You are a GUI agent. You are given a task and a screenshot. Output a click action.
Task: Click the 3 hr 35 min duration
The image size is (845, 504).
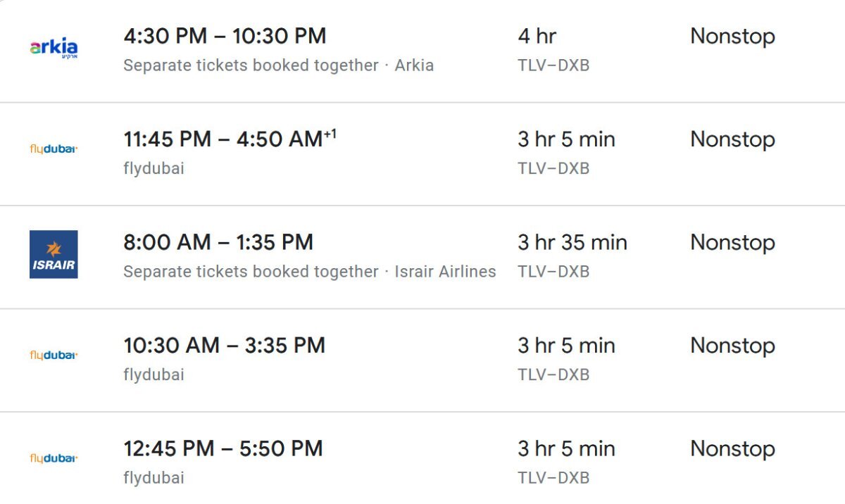coord(572,242)
